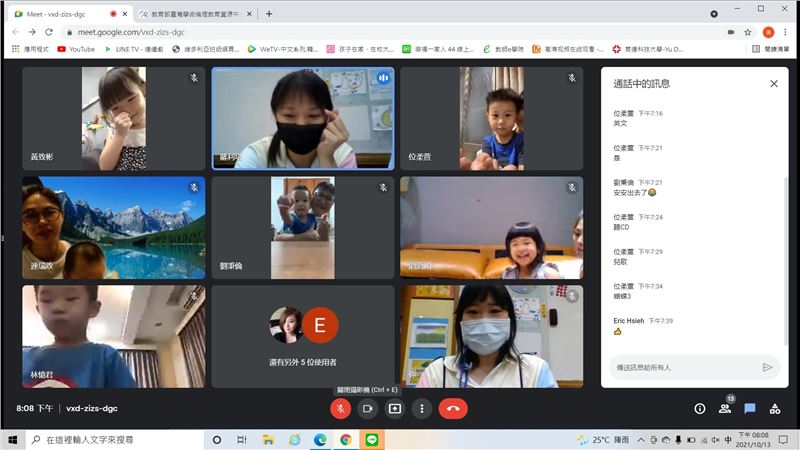Close the in-call messages panel

pyautogui.click(x=773, y=84)
